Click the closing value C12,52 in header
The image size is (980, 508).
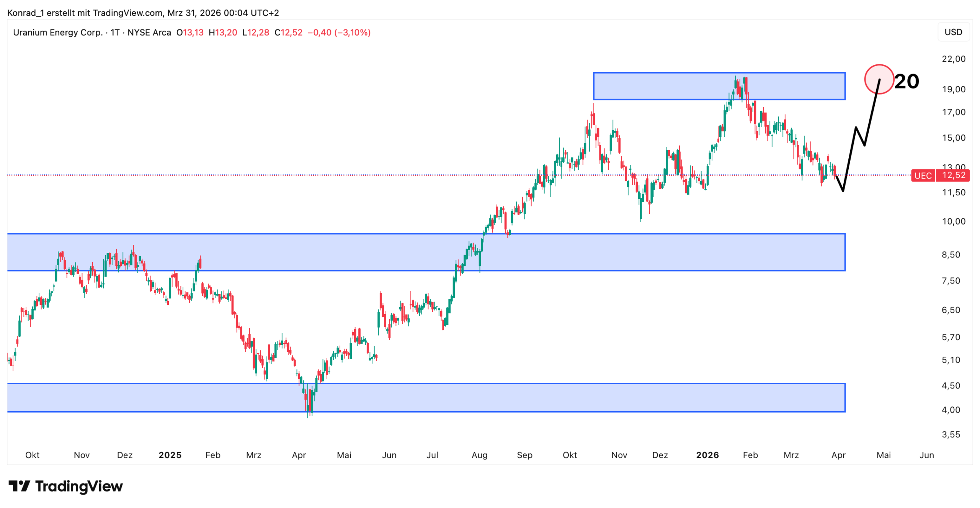[288, 33]
